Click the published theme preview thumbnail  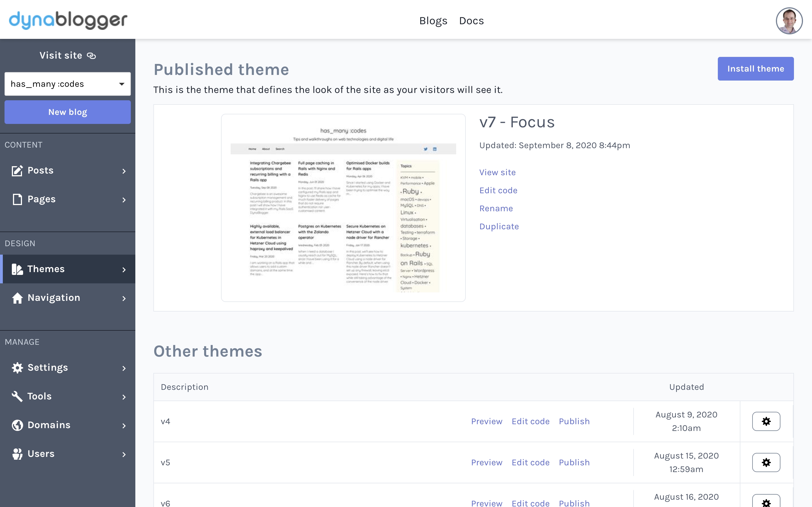click(343, 208)
